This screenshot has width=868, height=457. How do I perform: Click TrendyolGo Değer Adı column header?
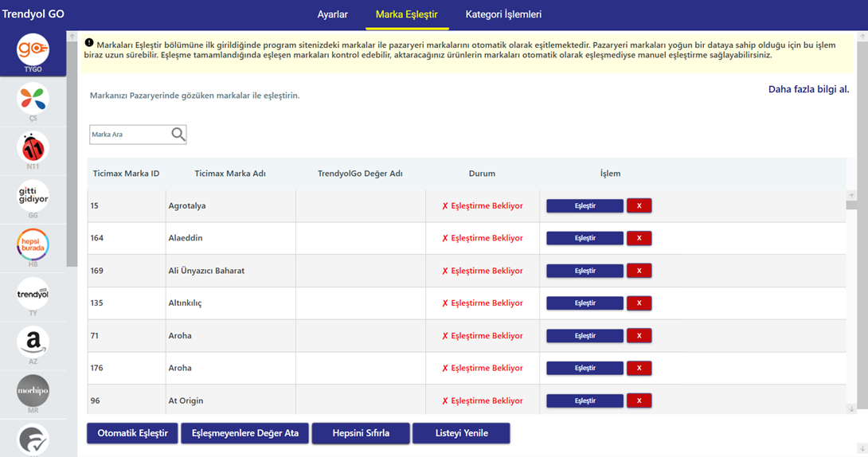point(360,174)
